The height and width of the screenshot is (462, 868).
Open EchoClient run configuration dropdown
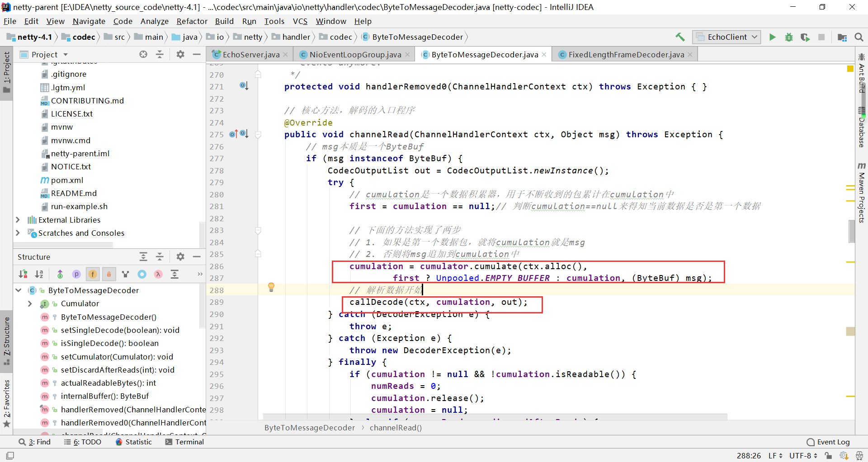coord(726,37)
